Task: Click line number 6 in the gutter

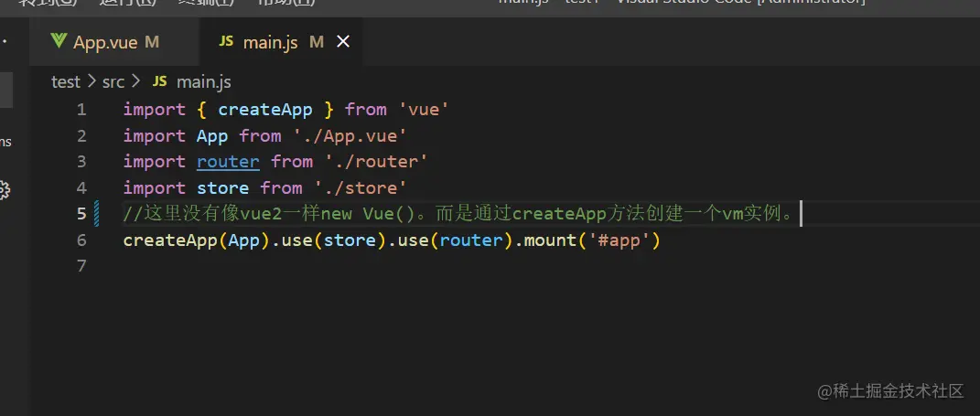Action: (x=81, y=240)
